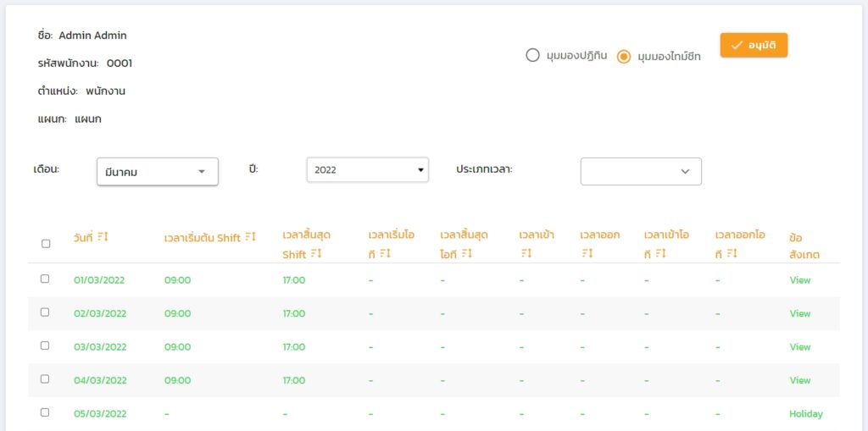Tick the select-all checkbox in table header
The image size is (868, 431).
[46, 244]
